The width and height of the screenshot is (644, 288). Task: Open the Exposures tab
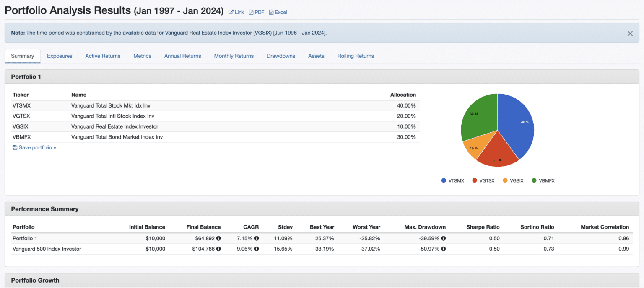(60, 56)
